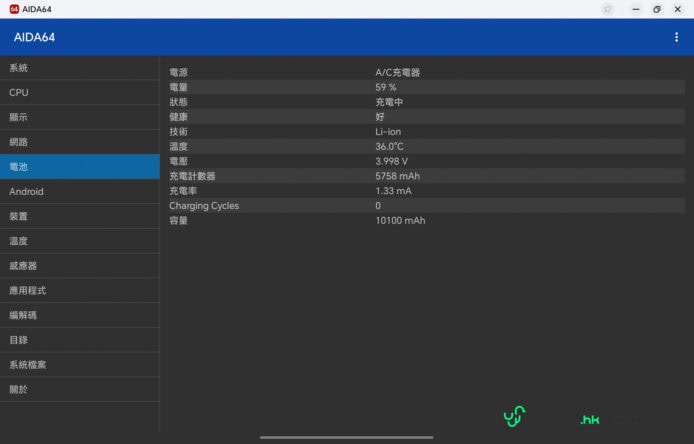Open the 應用程式 list
Image resolution: width=694 pixels, height=444 pixels.
[x=80, y=291]
